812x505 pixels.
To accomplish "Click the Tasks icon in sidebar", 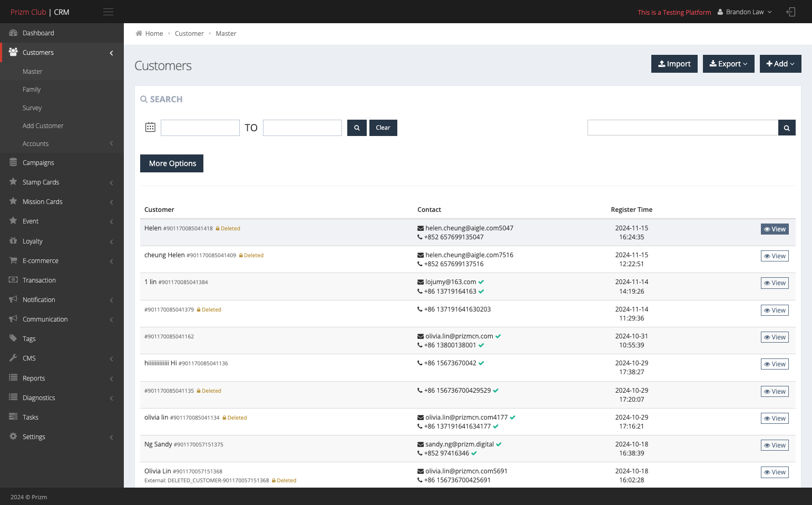I will (x=13, y=417).
